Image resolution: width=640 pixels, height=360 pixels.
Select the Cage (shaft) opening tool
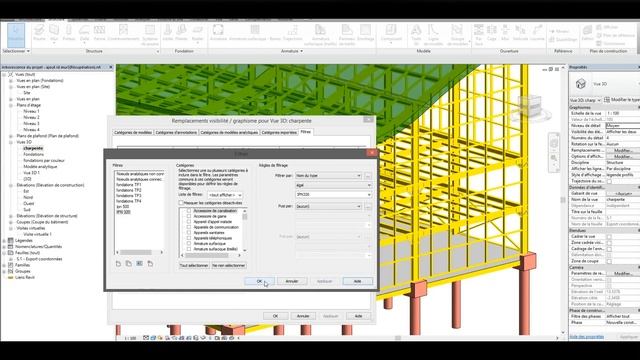tap(492, 33)
